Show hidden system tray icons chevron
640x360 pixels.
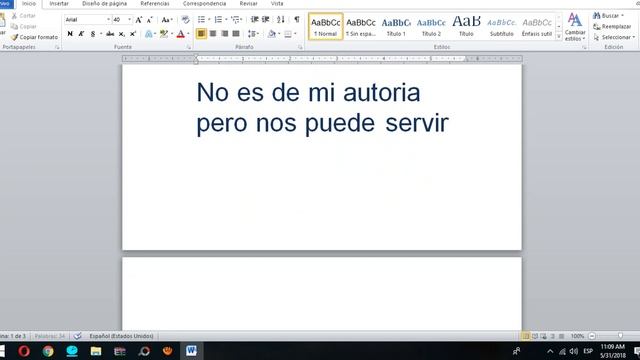coord(550,351)
